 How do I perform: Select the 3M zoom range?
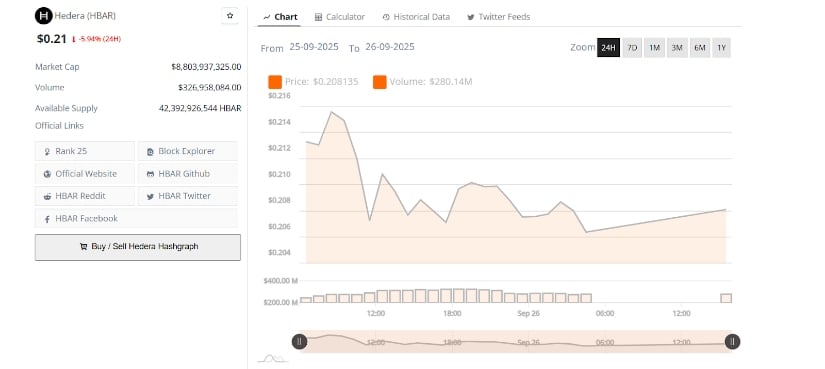click(x=677, y=48)
